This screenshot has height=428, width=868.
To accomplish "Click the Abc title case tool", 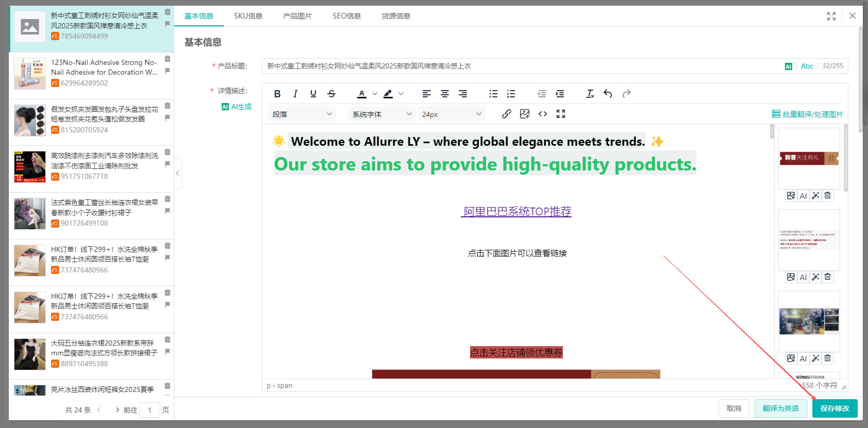I will point(807,66).
